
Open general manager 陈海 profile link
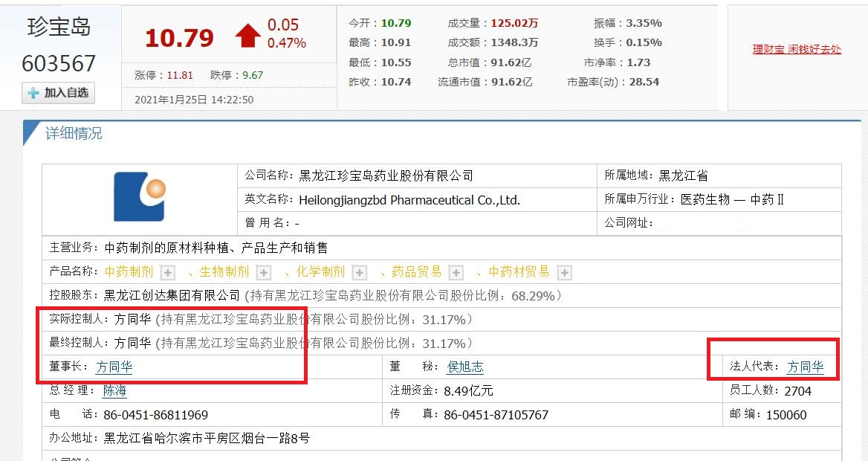coord(115,390)
